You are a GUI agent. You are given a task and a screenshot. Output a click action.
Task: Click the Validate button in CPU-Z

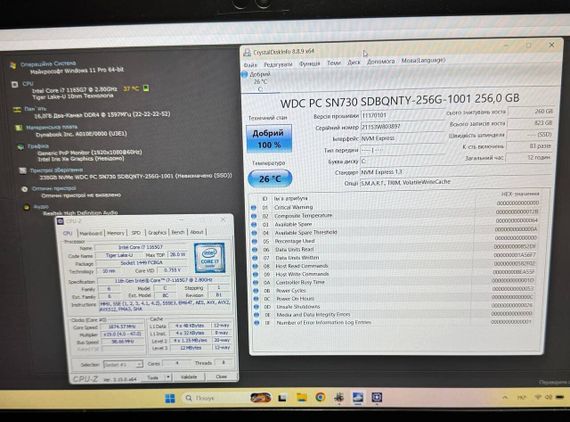[x=189, y=377]
